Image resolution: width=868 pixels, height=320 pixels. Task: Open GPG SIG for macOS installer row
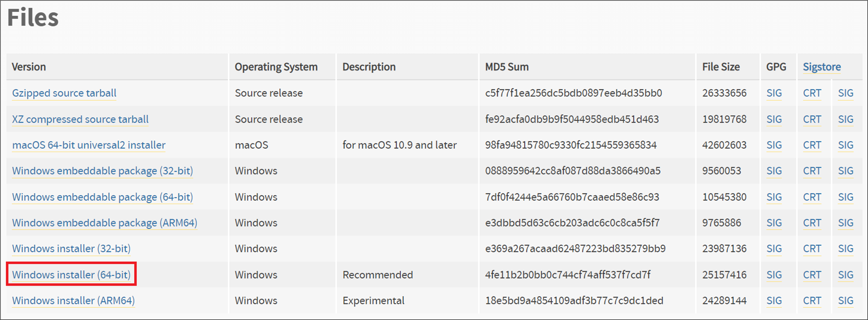click(774, 145)
